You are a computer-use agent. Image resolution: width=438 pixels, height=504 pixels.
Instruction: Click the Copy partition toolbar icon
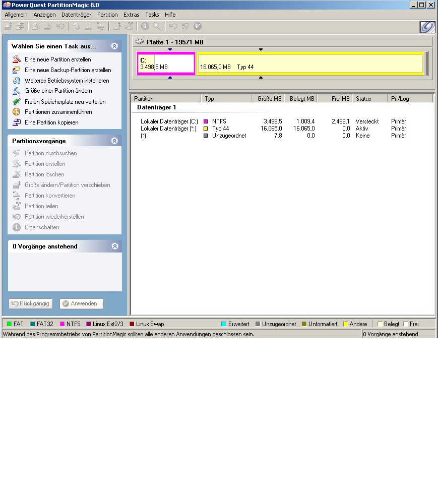tap(20, 26)
